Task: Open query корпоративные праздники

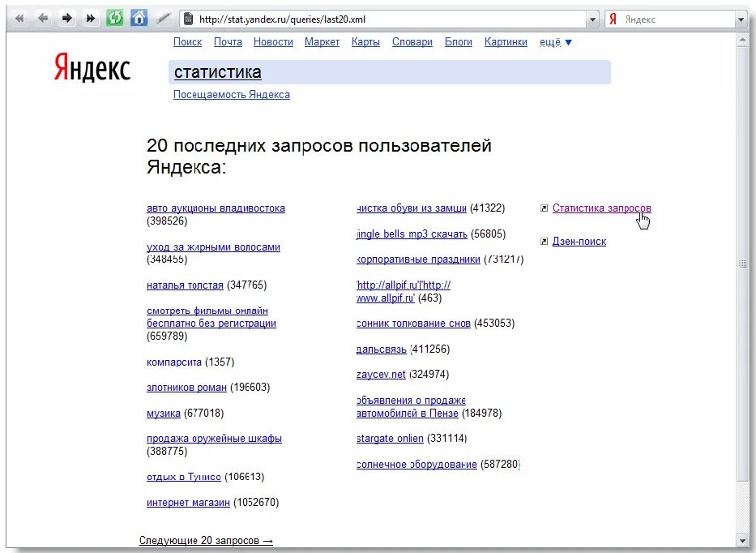Action: 418,259
